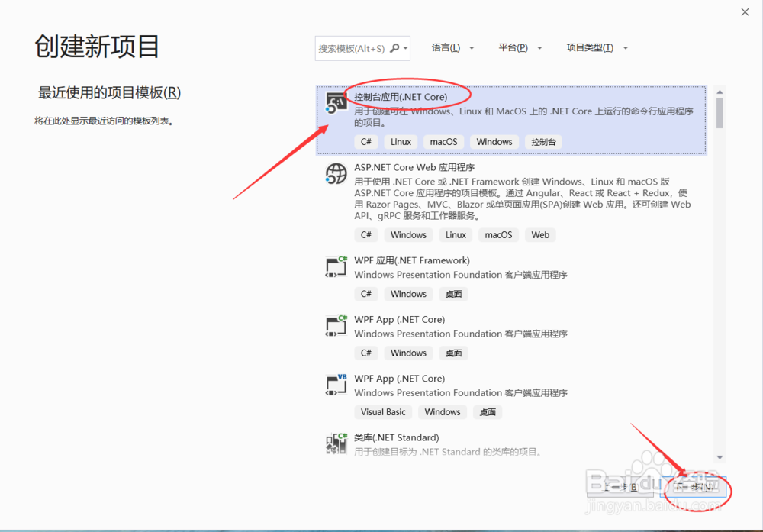763x532 pixels.
Task: Click the search magnifier icon
Action: (x=394, y=48)
